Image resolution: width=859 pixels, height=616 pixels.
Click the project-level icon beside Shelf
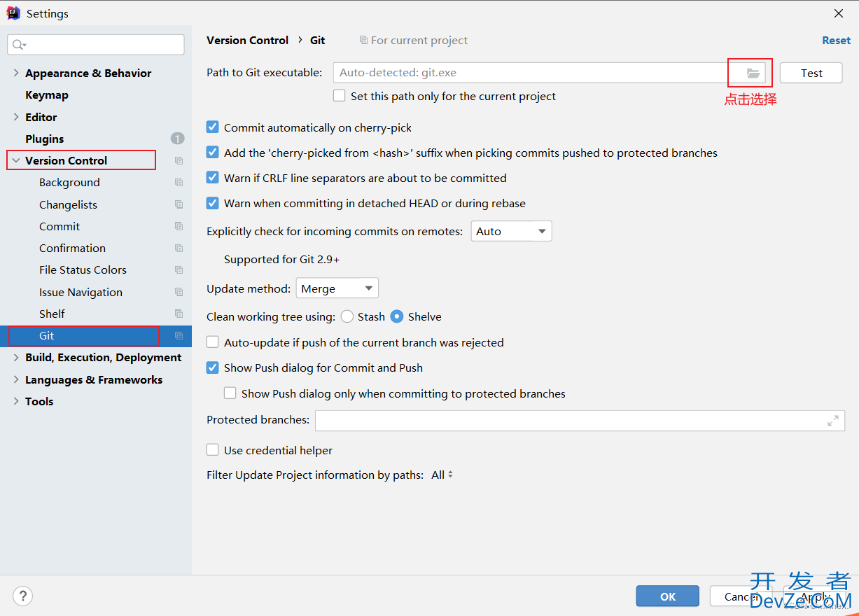(179, 314)
